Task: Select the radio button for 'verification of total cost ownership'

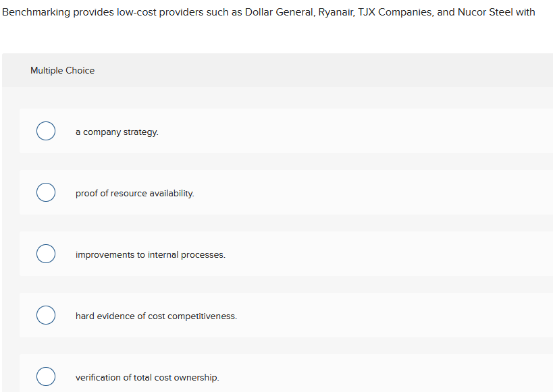Action: [x=45, y=376]
